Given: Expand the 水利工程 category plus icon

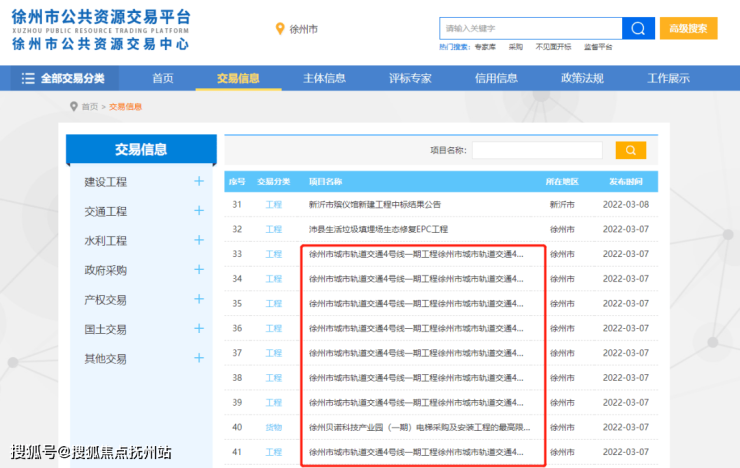Looking at the screenshot, I should 199,241.
